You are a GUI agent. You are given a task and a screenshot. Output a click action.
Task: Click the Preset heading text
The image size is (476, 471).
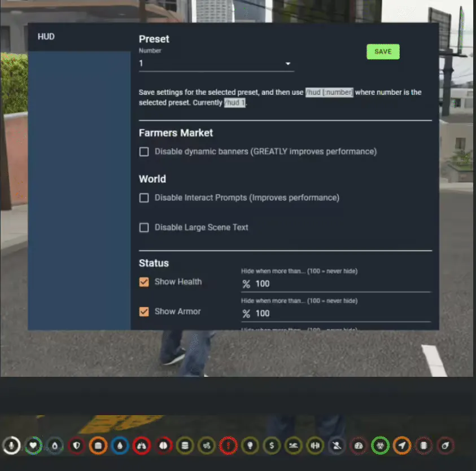click(154, 39)
